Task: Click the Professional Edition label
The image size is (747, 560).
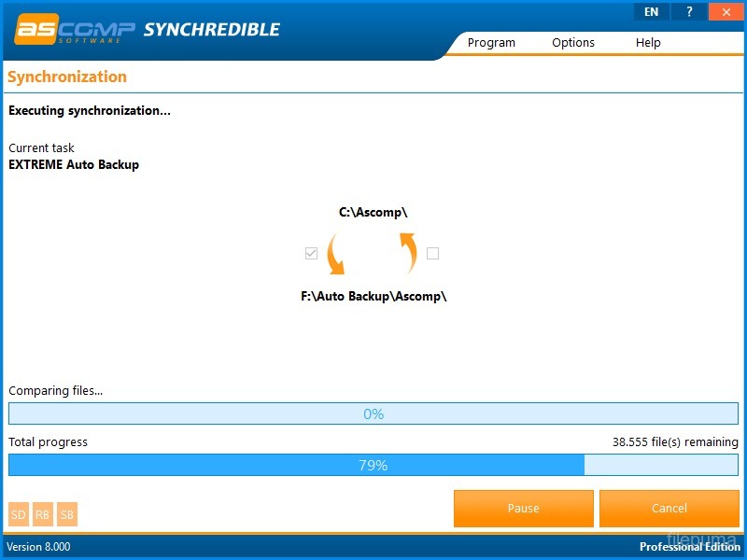Action: pyautogui.click(x=690, y=547)
